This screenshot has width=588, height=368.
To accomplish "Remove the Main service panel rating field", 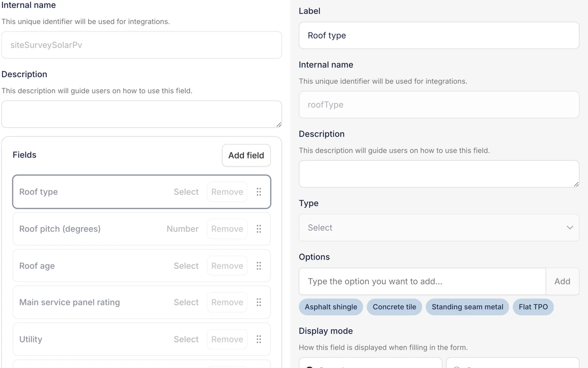I will coord(227,302).
